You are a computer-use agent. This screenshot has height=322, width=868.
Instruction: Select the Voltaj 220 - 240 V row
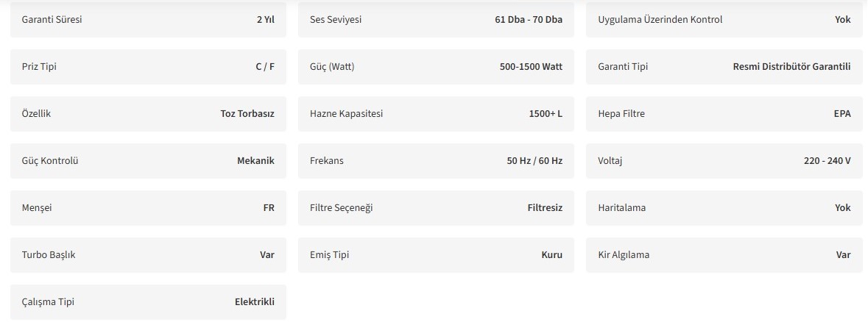[x=724, y=161]
